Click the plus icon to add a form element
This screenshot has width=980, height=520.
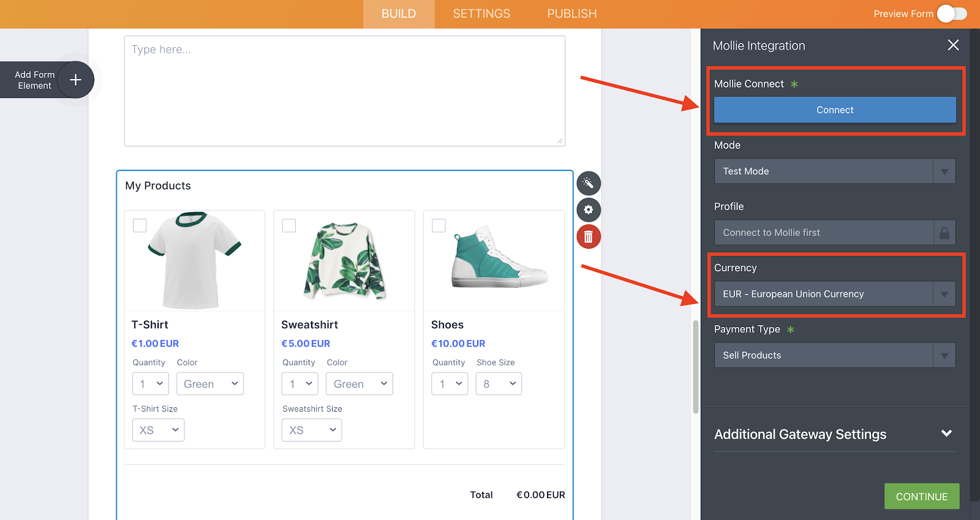(75, 80)
